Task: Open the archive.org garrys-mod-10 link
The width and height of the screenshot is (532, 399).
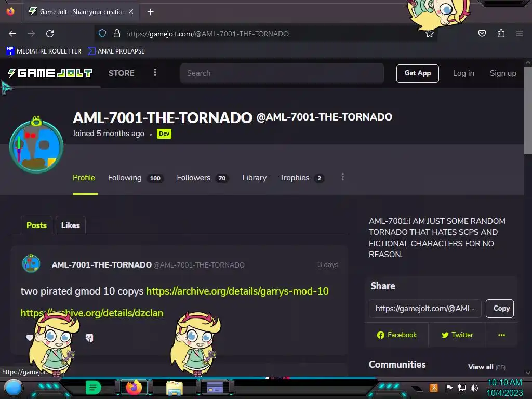Action: [237, 291]
